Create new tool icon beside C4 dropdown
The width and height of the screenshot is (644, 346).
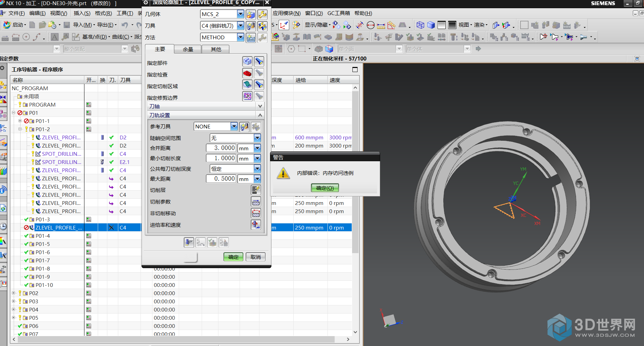[251, 26]
